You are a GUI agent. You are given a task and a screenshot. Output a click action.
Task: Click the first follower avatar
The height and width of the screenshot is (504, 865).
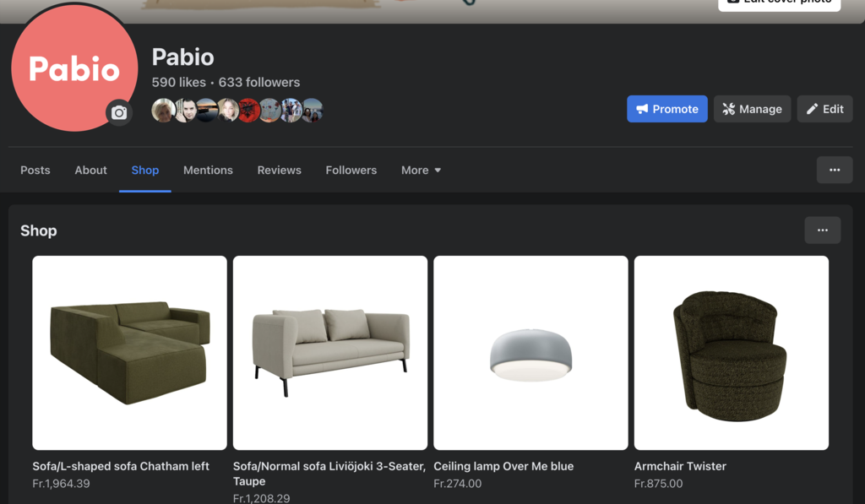(x=163, y=111)
